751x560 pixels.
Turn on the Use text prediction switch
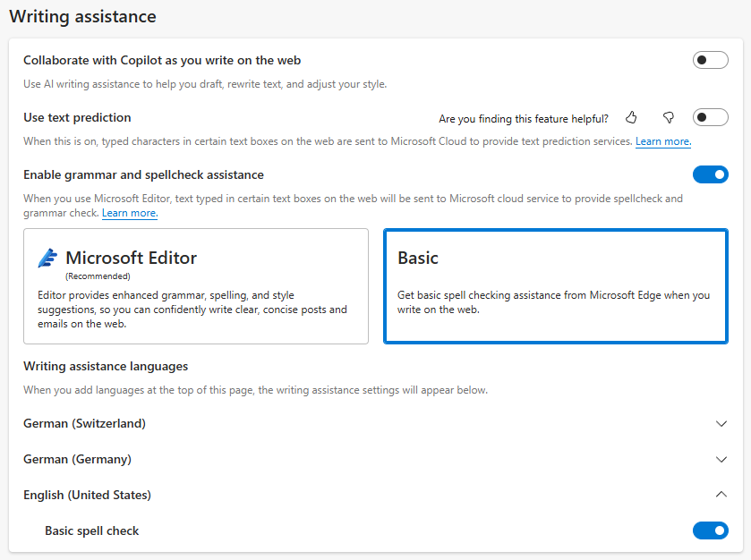pos(710,118)
